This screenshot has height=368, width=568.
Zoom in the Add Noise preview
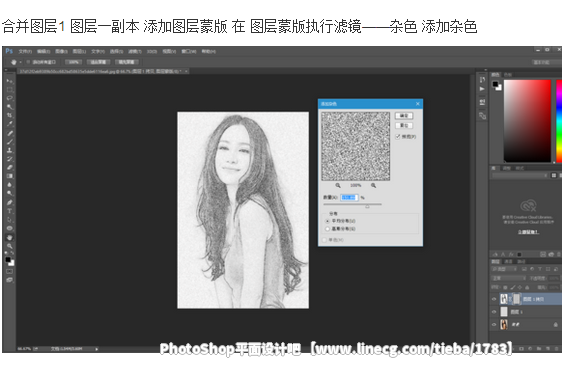click(373, 185)
